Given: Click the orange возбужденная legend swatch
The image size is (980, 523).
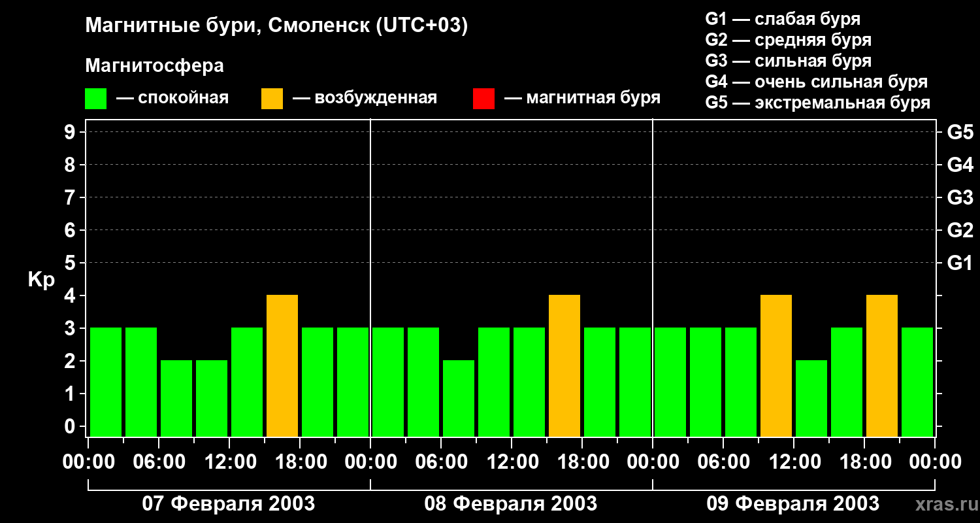Looking at the screenshot, I should [272, 99].
